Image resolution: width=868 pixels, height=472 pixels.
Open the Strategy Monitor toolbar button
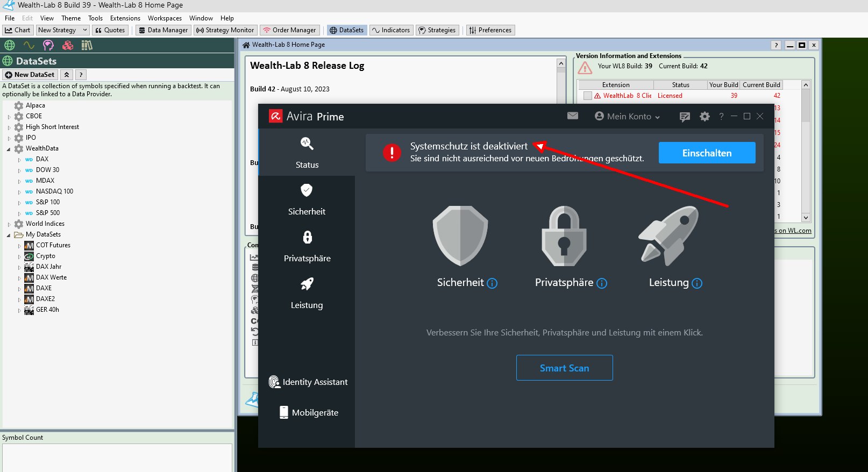pyautogui.click(x=225, y=30)
